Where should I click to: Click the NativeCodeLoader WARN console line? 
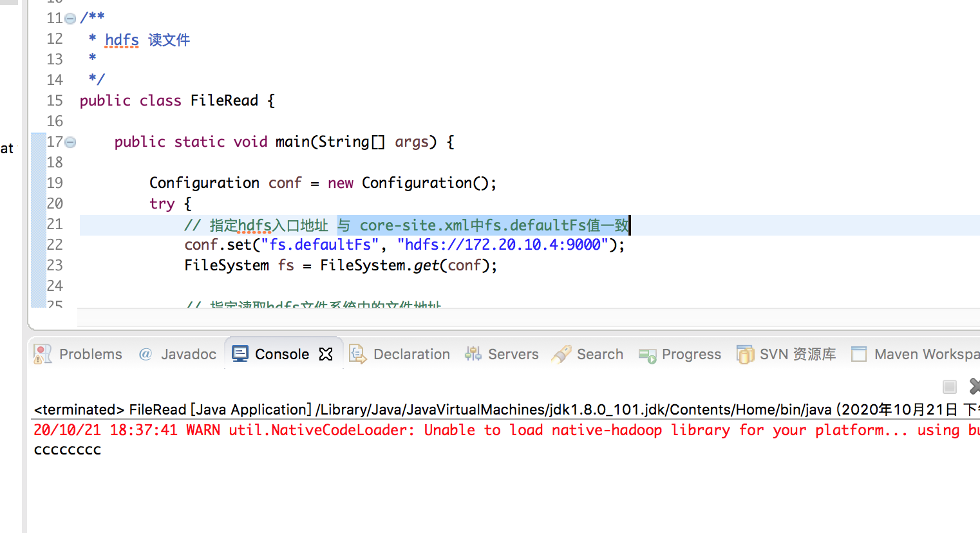507,430
